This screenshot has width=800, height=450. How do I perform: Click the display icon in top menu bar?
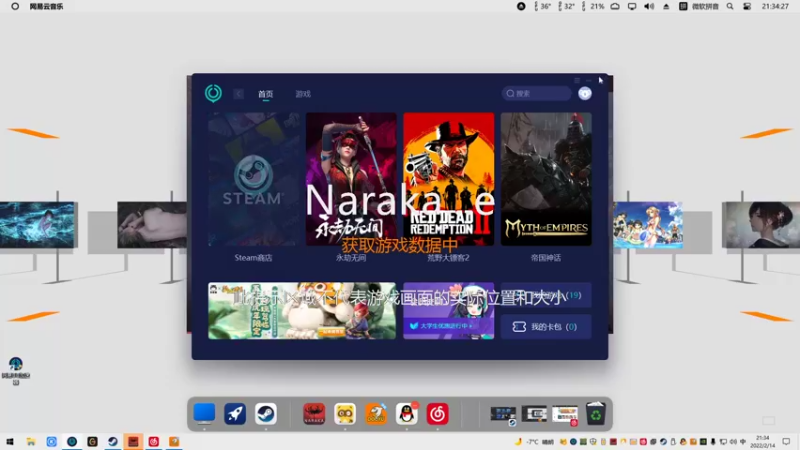click(x=632, y=7)
